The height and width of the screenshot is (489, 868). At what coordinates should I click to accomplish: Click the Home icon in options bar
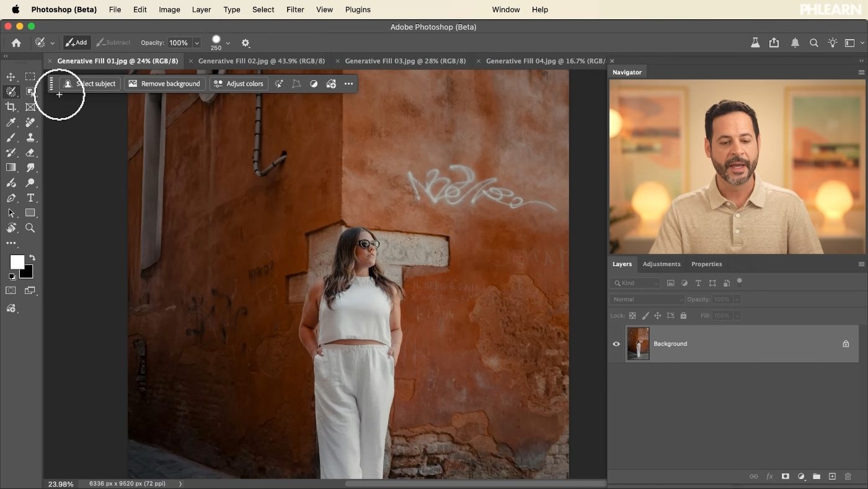point(16,43)
